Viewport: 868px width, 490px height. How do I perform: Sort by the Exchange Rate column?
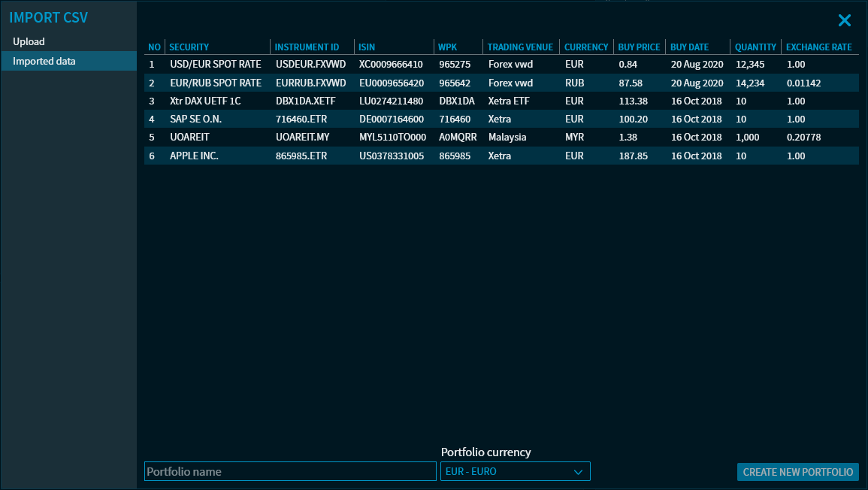pyautogui.click(x=818, y=47)
